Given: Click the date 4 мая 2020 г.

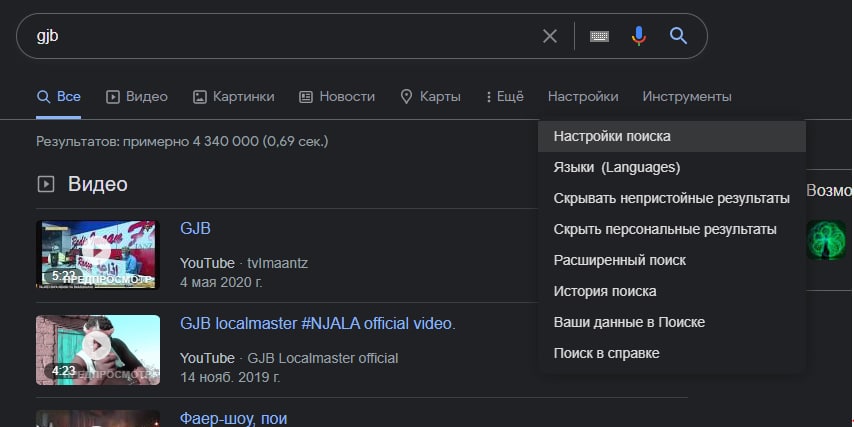Looking at the screenshot, I should click(x=221, y=283).
